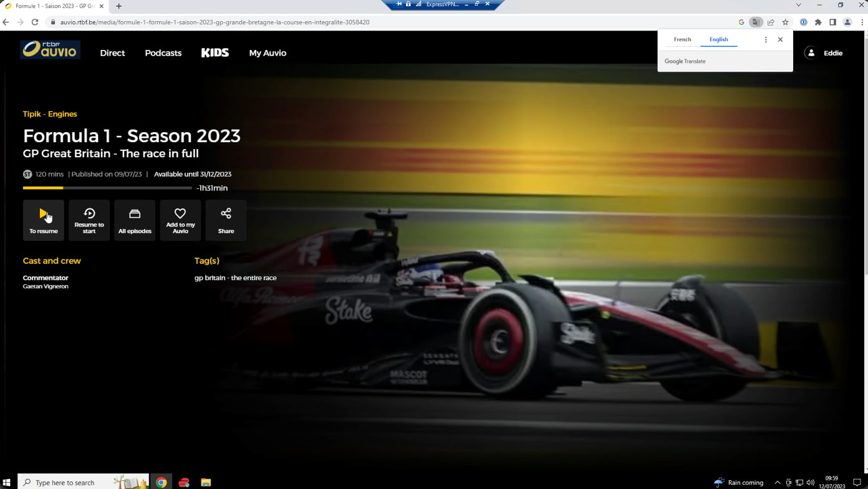Open the KIDS section
This screenshot has width=868, height=489.
coord(215,52)
